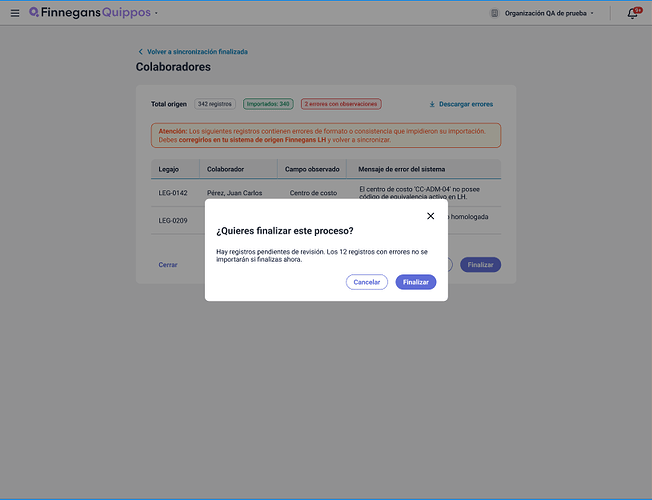Select the 342 registros badge
The height and width of the screenshot is (500, 652).
click(215, 104)
